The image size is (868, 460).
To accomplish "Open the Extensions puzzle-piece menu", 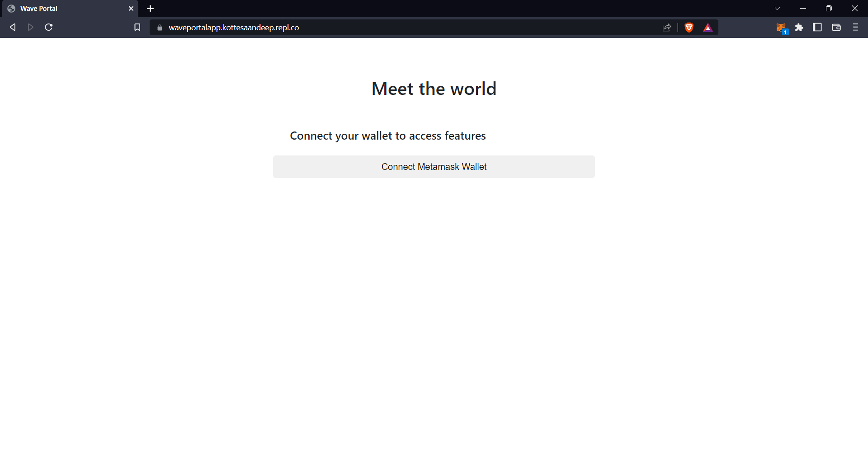I will click(799, 28).
